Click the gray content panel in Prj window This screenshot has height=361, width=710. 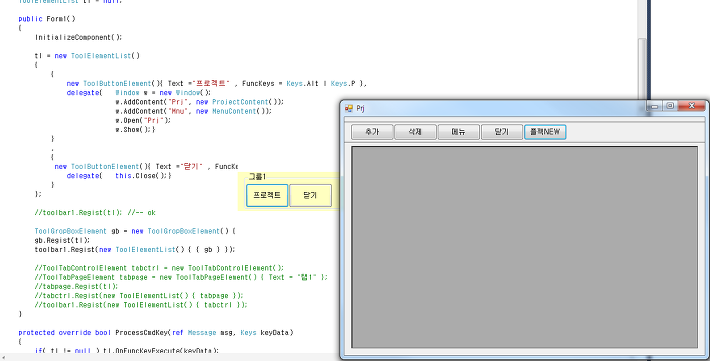pyautogui.click(x=524, y=247)
